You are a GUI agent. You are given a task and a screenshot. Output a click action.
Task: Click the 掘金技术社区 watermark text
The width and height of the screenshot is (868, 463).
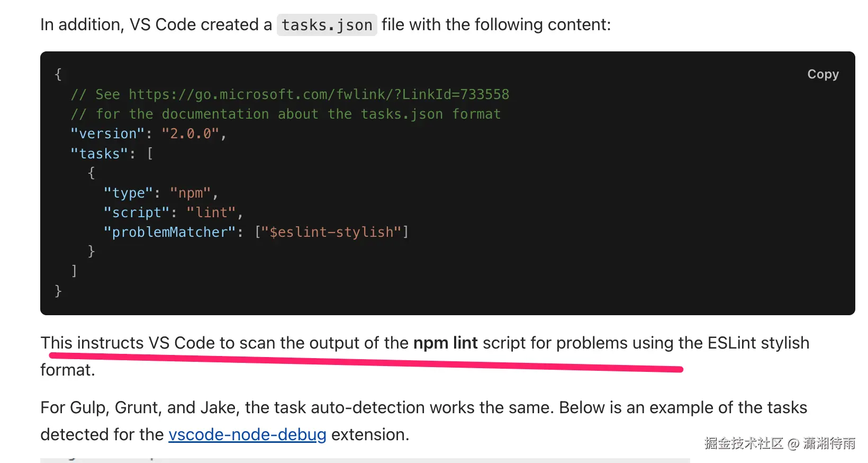tap(743, 443)
